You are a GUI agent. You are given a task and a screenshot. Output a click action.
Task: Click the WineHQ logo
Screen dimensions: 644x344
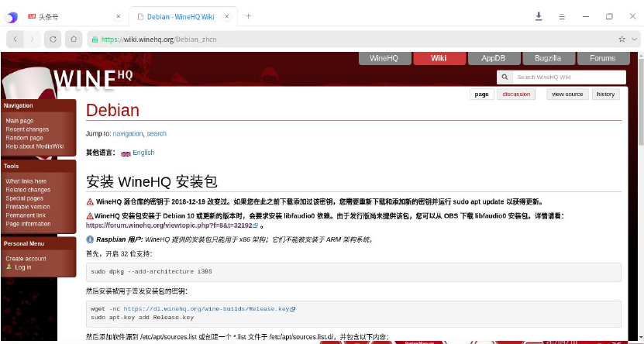92,79
